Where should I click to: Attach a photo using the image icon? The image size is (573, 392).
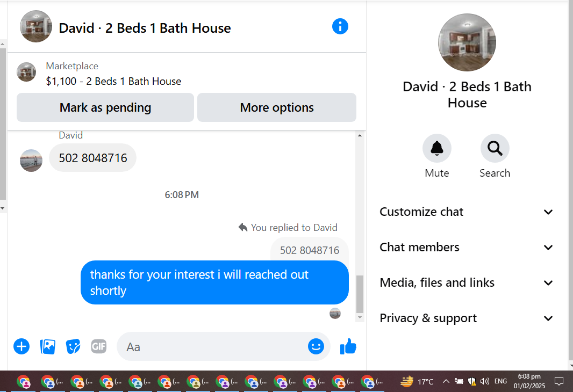[47, 346]
